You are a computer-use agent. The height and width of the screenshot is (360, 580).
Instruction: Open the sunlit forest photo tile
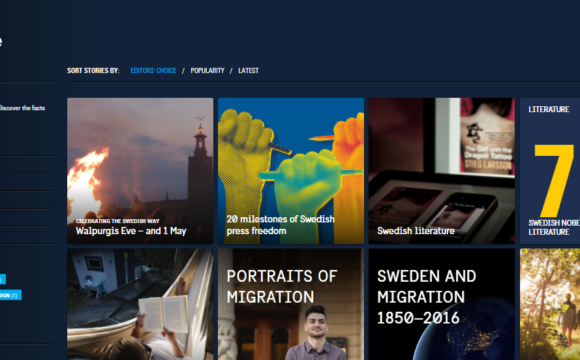click(x=550, y=304)
